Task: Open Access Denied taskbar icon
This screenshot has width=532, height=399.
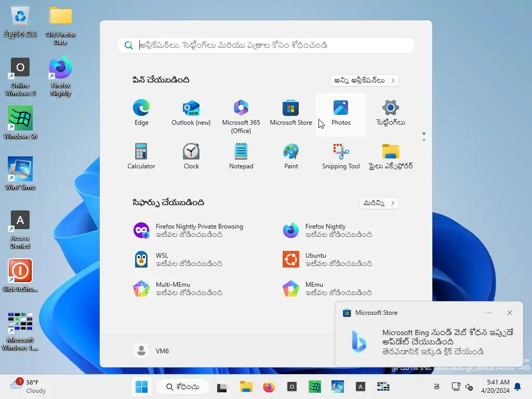Action: click(361, 387)
